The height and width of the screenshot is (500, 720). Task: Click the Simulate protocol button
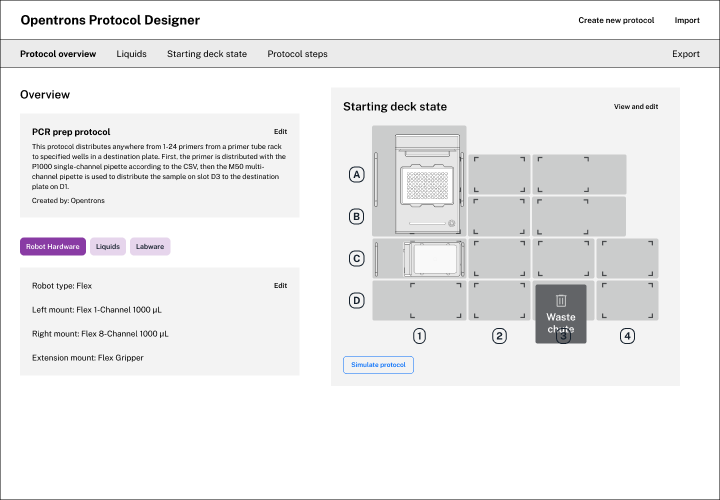pyautogui.click(x=378, y=365)
